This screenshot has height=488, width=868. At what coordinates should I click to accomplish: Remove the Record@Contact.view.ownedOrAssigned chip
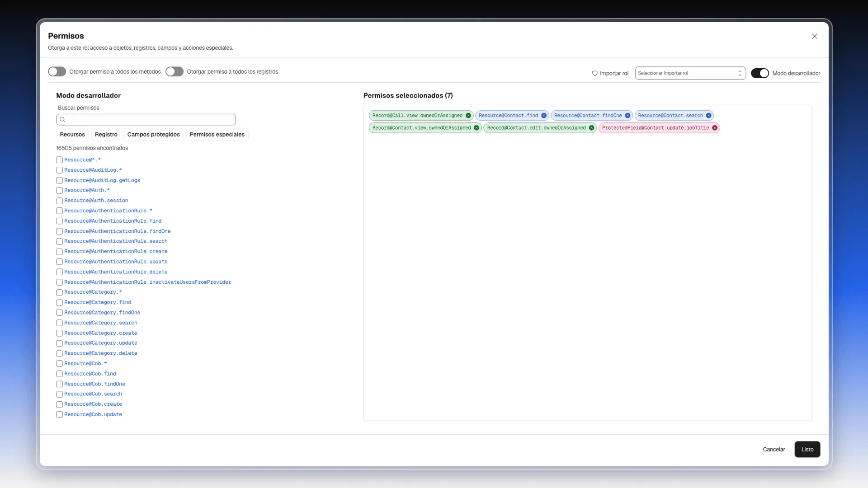(476, 128)
